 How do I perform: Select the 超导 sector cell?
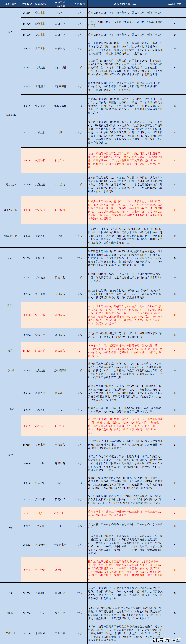pos(11,455)
